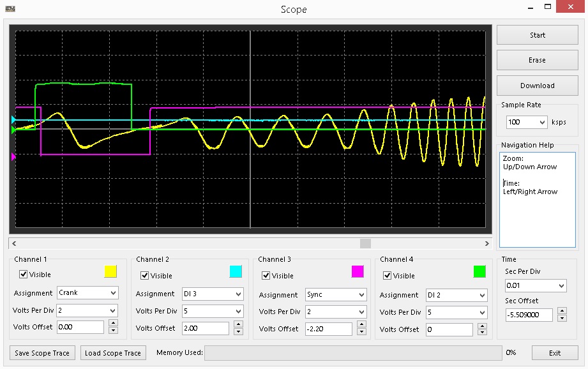Increase Channel 1 Volts Offset with up arrow
This screenshot has width=588, height=369.
click(113, 323)
